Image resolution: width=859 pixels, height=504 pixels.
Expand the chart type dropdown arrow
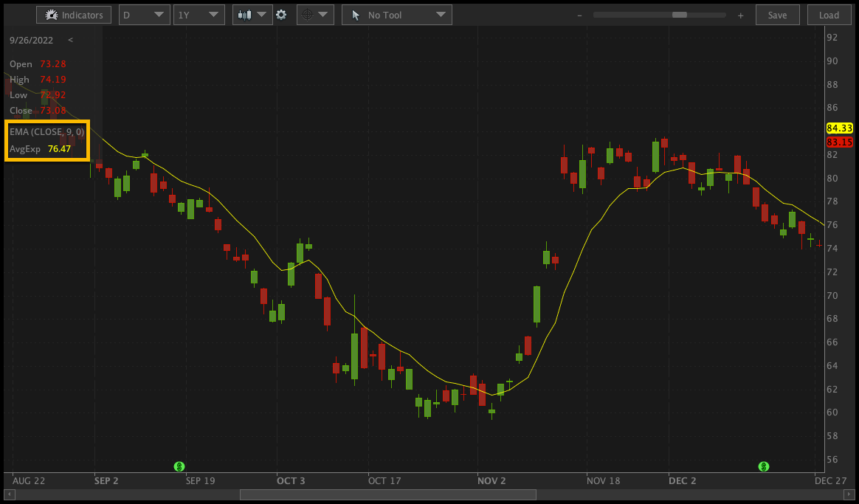[261, 14]
